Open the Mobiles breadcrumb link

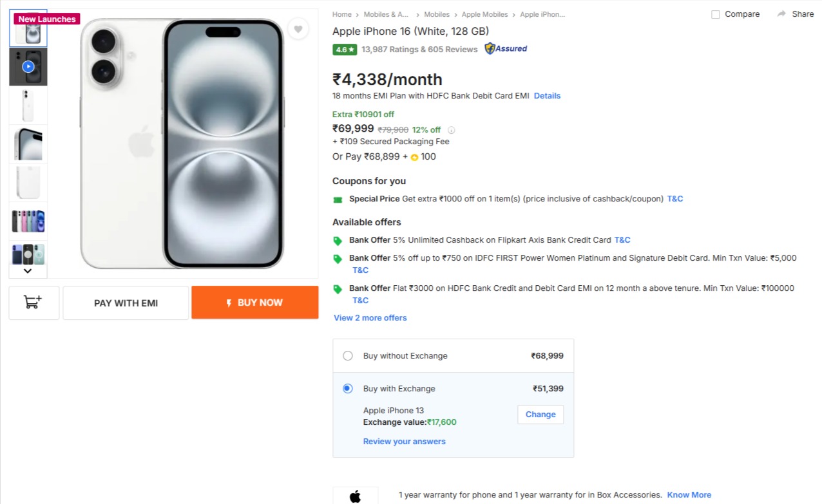pyautogui.click(x=437, y=14)
